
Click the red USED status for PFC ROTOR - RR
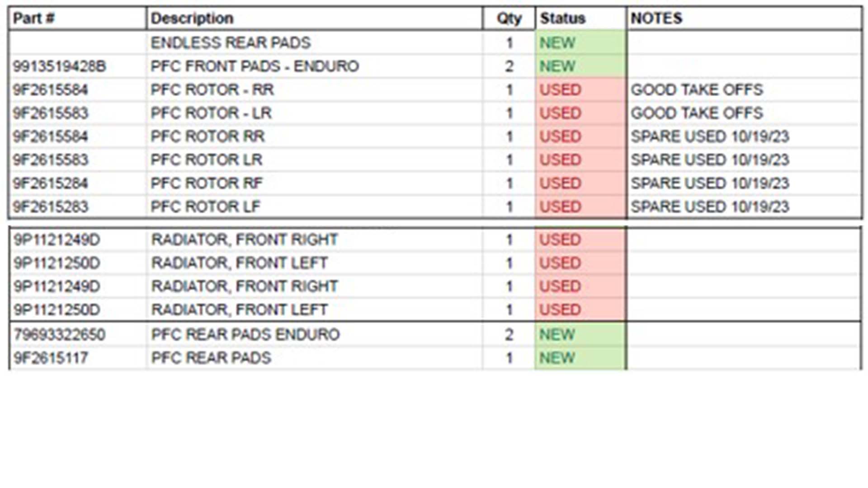coord(581,90)
